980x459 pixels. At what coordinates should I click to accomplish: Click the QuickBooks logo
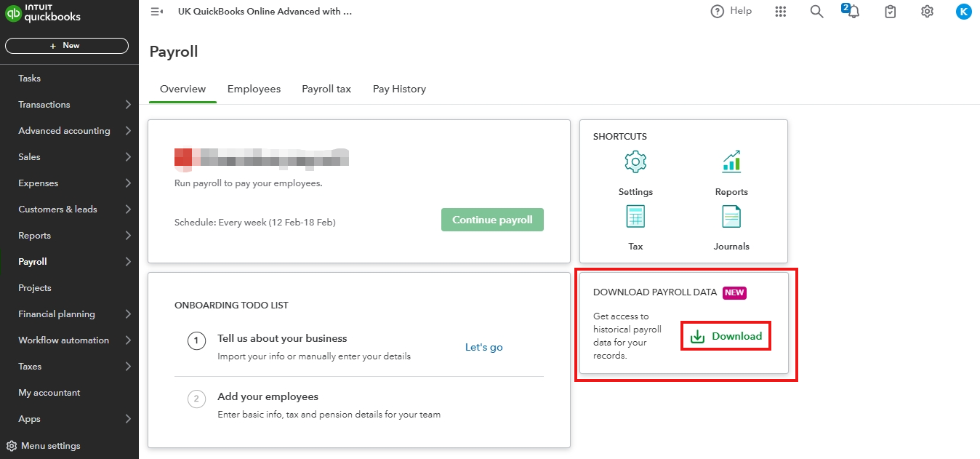click(x=43, y=14)
